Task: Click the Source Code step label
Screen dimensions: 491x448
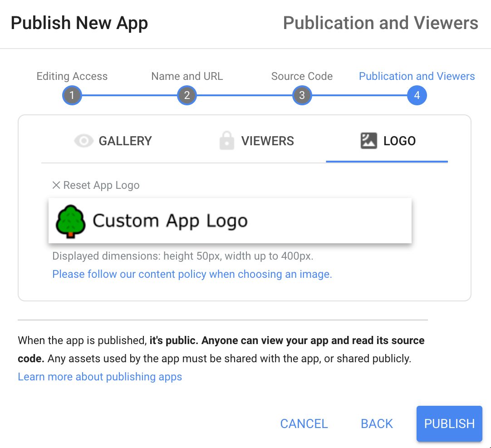Action: 302,76
